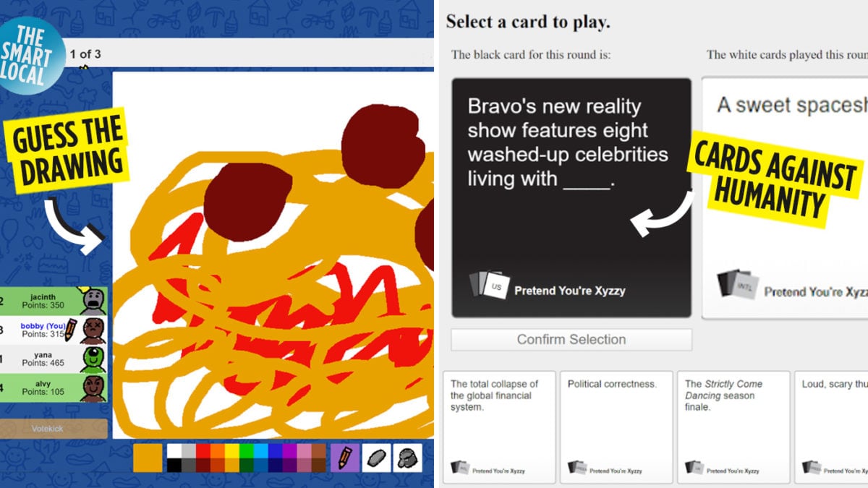Pick the black color swatch
The image size is (868, 488).
[174, 465]
